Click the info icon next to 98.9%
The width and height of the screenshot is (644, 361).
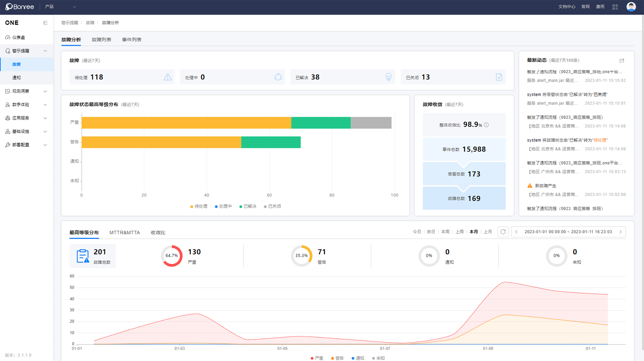tap(486, 125)
